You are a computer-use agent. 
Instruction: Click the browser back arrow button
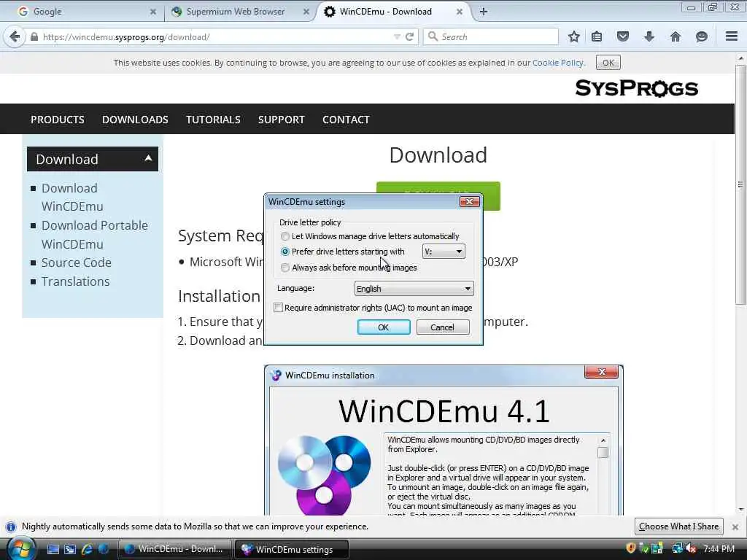click(15, 36)
